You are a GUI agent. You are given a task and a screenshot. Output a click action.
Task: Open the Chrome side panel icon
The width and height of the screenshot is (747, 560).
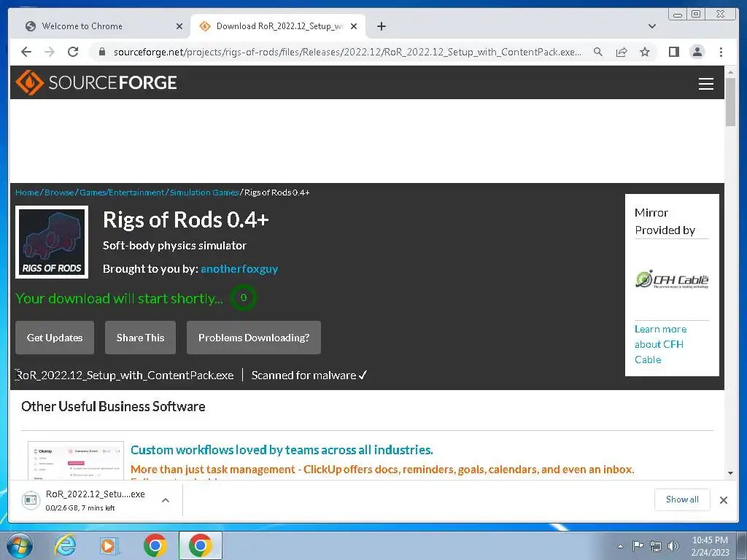coord(673,52)
